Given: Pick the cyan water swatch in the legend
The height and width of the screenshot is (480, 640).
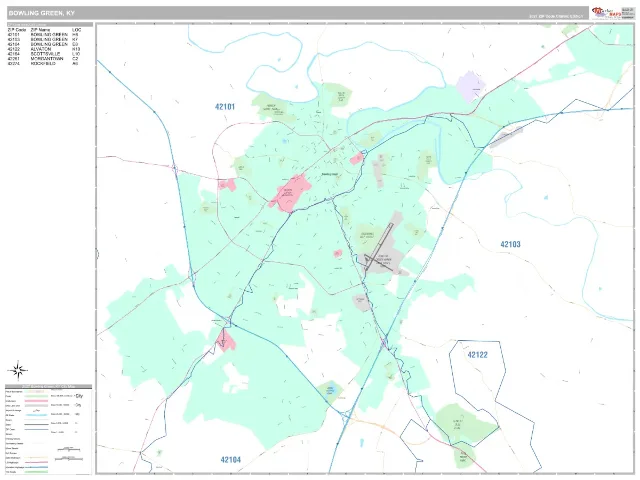Looking at the screenshot, I should 36,415.
